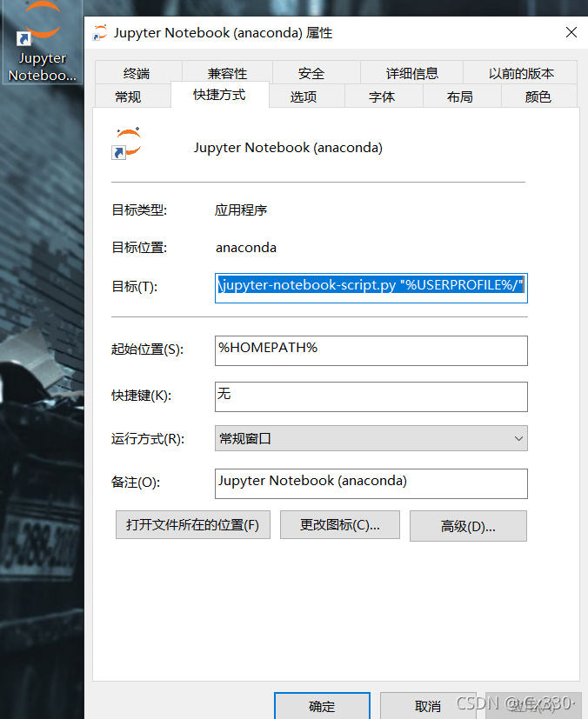
Task: Open the 高级(D)... advanced settings
Action: point(468,526)
